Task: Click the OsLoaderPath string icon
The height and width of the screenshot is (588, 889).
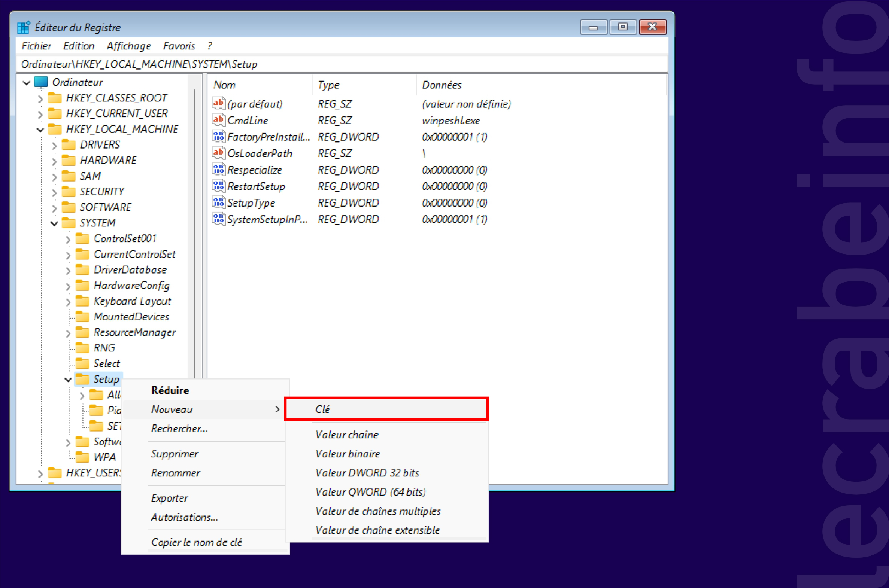Action: 218,153
